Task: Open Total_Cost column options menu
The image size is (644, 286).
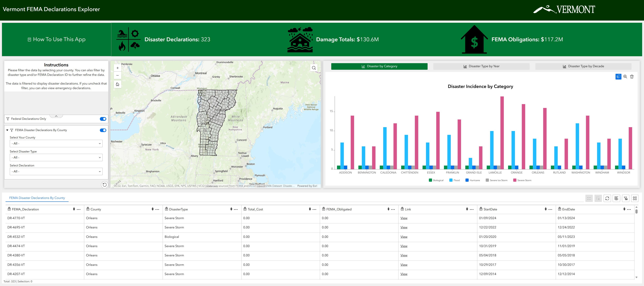Action: [314, 209]
